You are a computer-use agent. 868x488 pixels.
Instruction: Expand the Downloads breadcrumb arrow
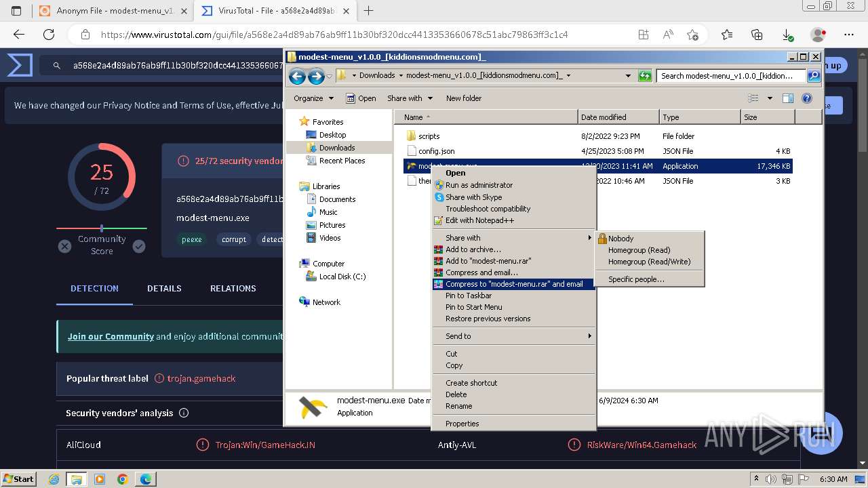401,76
